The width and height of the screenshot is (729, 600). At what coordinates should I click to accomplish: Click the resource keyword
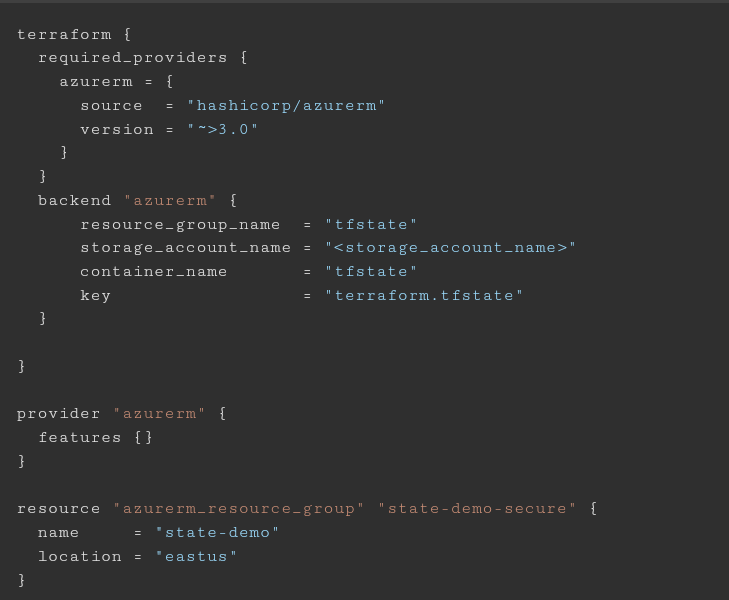(x=59, y=508)
